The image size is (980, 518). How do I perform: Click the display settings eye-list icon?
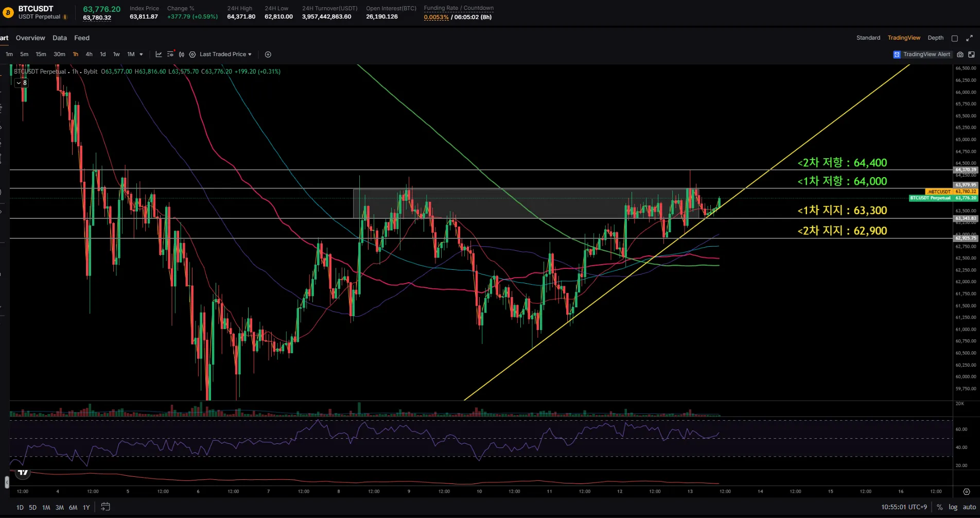(170, 54)
